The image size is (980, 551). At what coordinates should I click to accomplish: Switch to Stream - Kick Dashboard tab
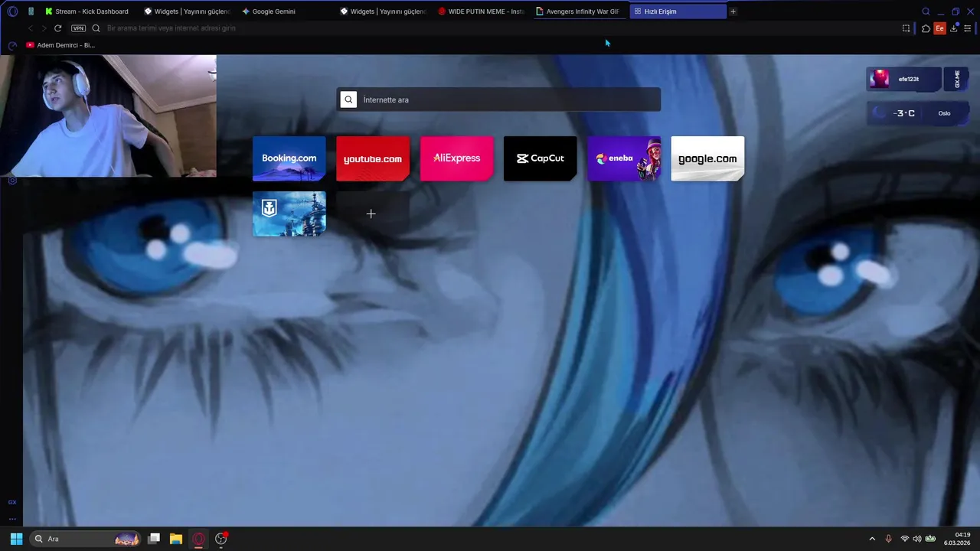87,11
